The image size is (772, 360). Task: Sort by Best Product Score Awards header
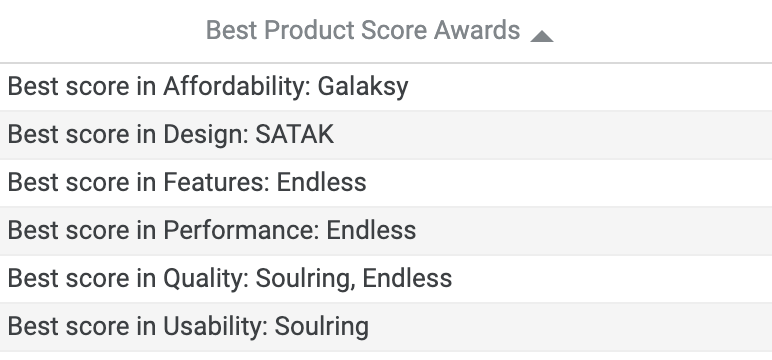click(x=363, y=30)
